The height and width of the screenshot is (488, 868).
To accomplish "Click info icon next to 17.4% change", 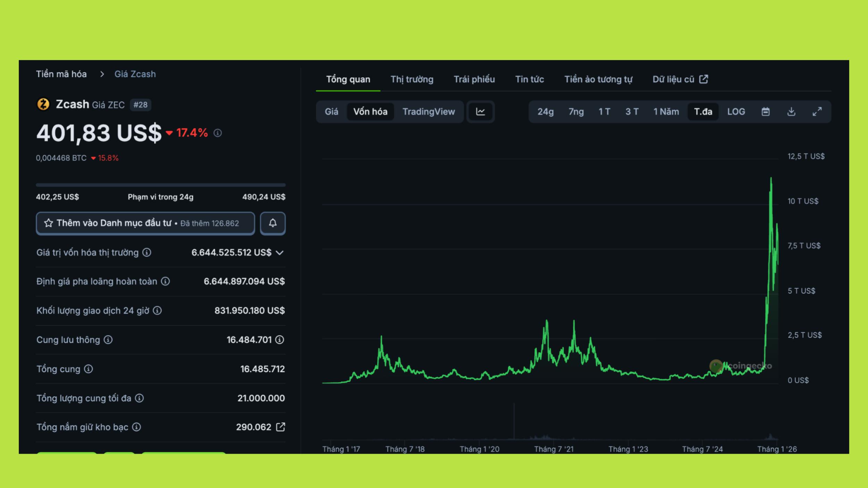I will pyautogui.click(x=218, y=133).
